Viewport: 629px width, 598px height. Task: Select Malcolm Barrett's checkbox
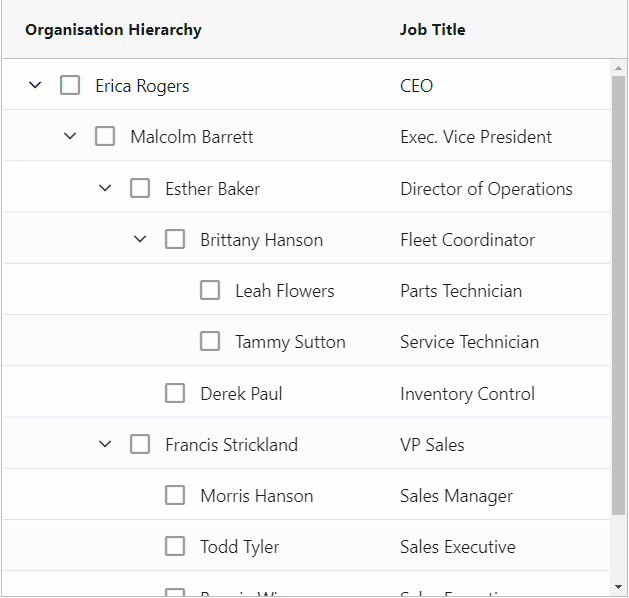[x=105, y=136]
